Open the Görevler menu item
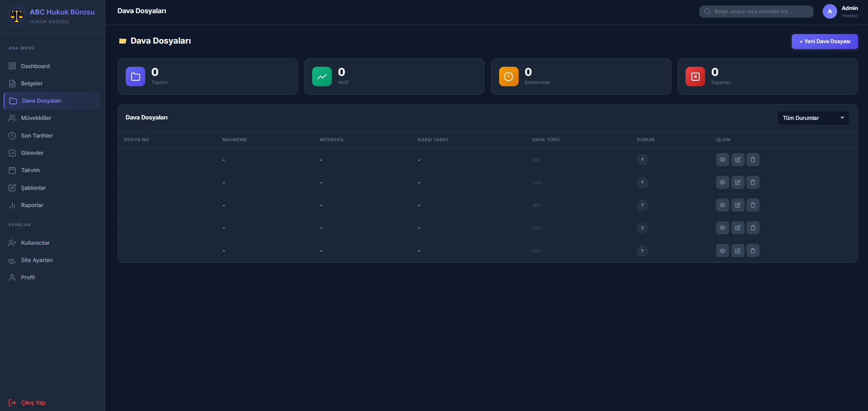868x411 pixels. point(52,153)
